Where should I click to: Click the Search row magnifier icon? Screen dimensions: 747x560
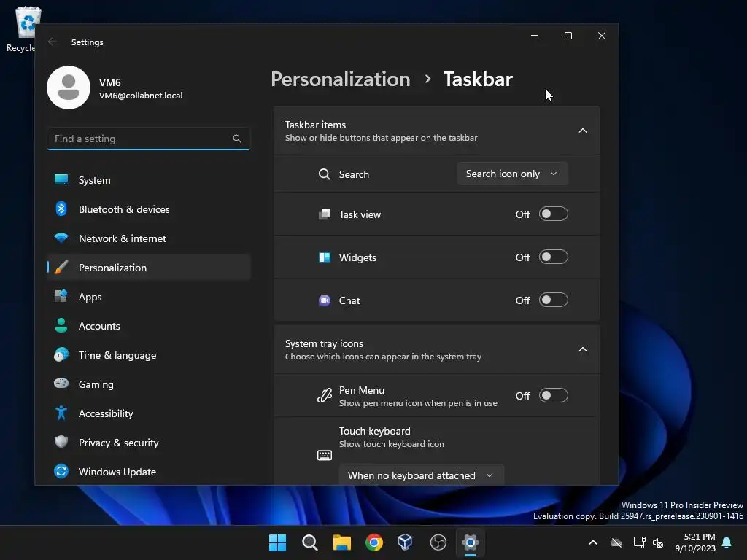click(325, 174)
